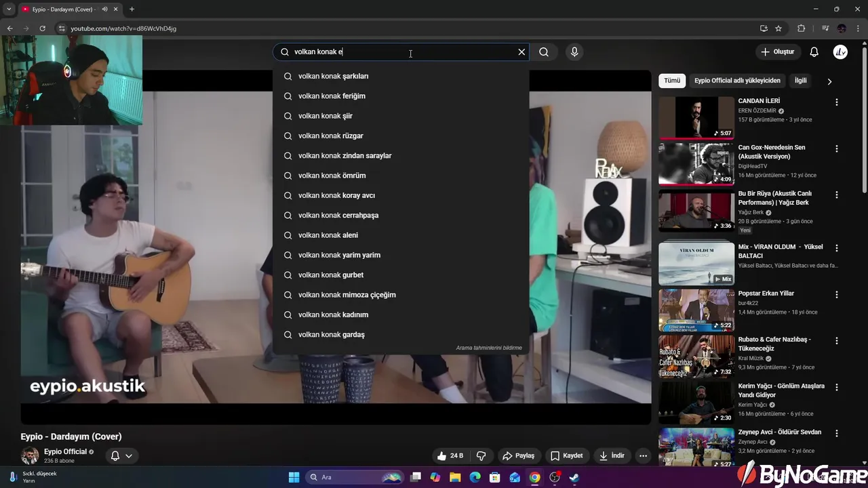
Task: Open the Eypio Official channel name
Action: point(65,451)
